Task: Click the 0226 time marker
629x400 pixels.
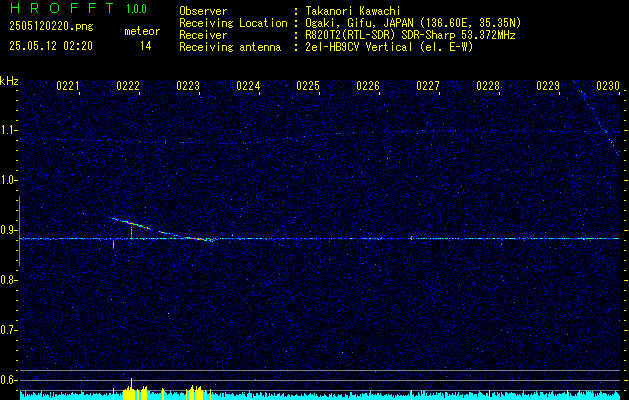Action: pyautogui.click(x=368, y=86)
